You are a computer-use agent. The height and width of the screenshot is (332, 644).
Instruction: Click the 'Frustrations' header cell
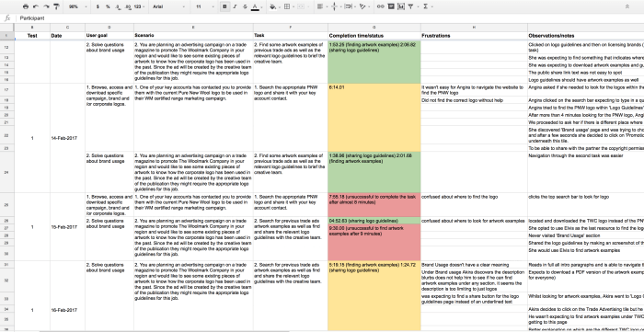pyautogui.click(x=474, y=36)
